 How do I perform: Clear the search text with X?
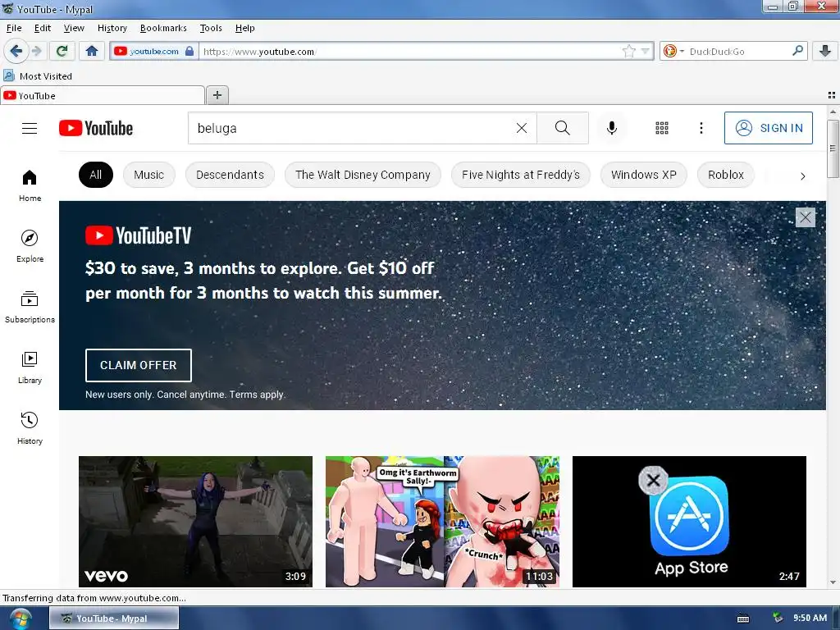[521, 128]
